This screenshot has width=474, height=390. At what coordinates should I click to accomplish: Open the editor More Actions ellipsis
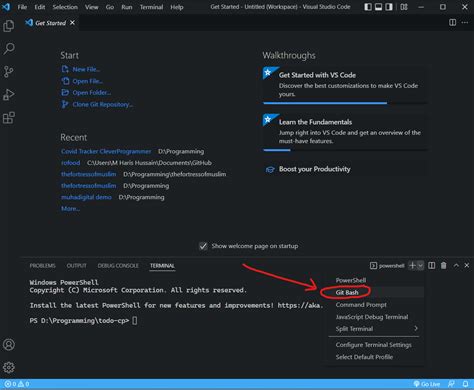point(465,22)
